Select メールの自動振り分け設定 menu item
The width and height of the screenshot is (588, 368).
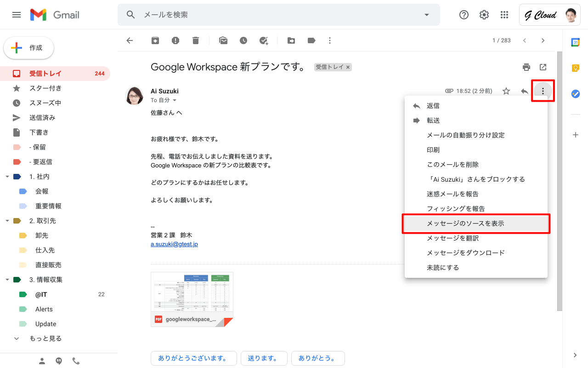(x=476, y=135)
